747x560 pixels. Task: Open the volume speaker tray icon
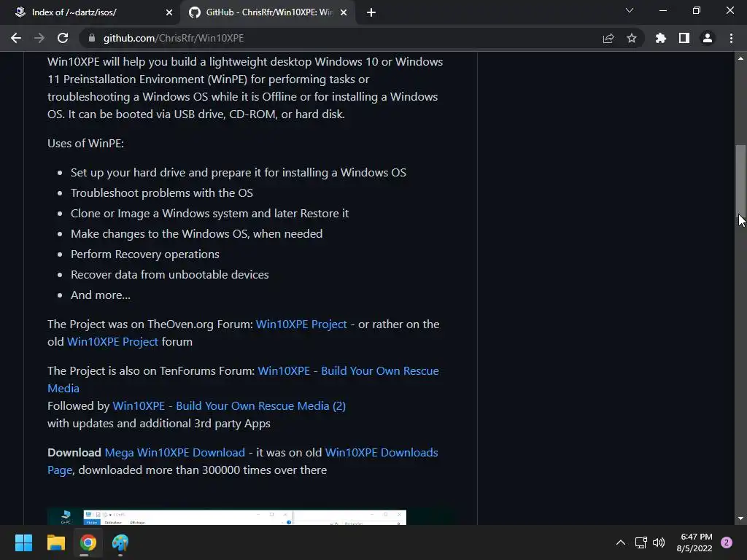point(659,542)
